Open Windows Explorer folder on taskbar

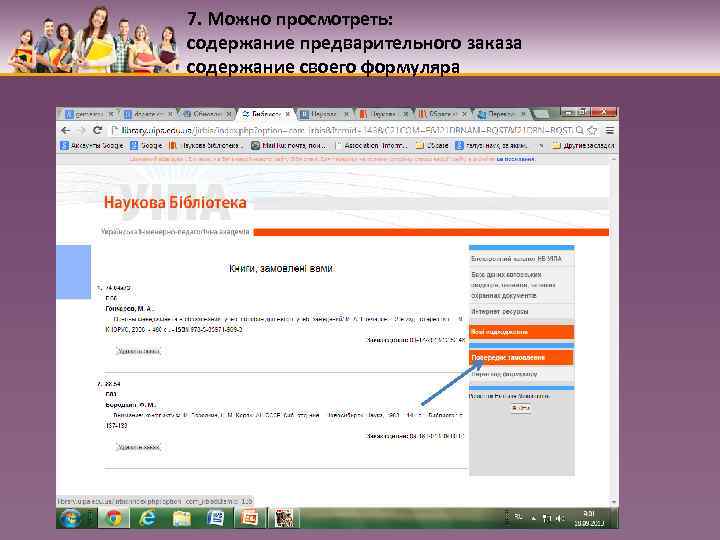point(181,518)
